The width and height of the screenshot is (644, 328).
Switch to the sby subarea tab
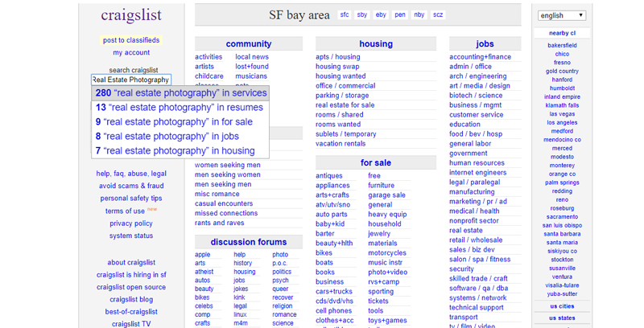click(x=361, y=14)
